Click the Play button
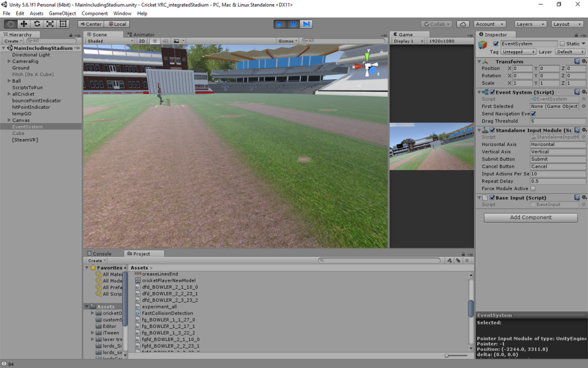The image size is (588, 368). (280, 24)
